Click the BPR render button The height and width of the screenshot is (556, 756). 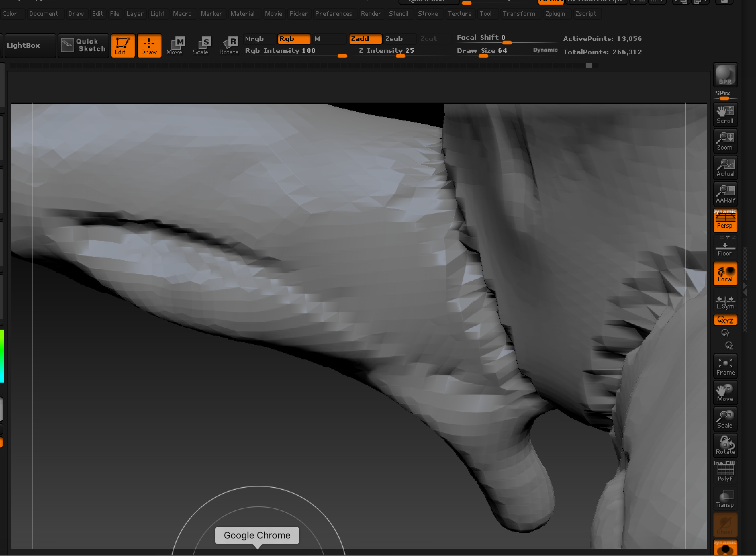[x=725, y=75]
